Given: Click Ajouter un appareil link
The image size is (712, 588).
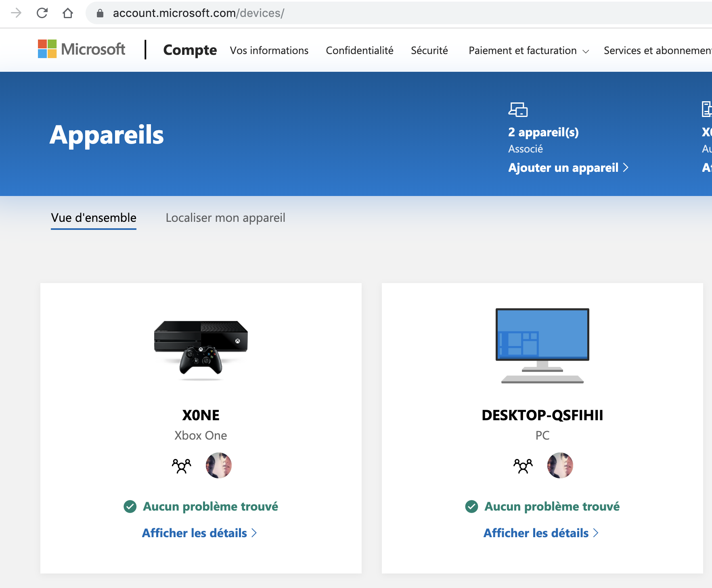Looking at the screenshot, I should (568, 168).
